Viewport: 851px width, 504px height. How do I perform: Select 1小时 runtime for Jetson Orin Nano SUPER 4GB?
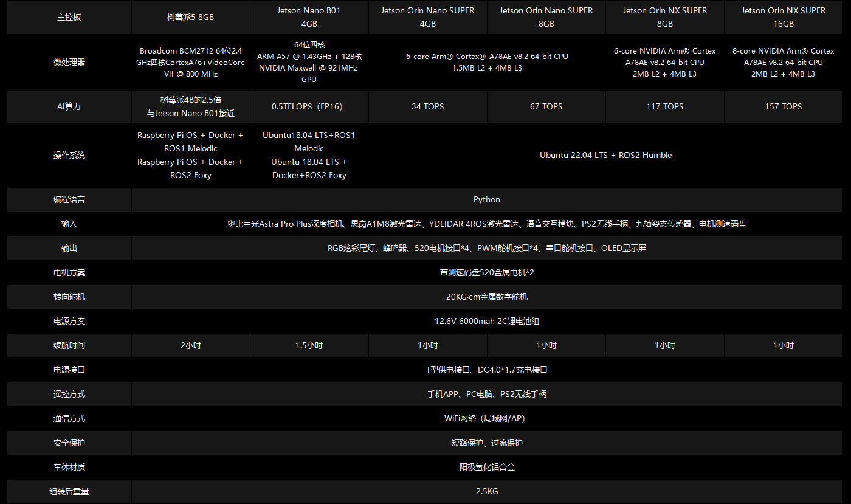coord(428,345)
